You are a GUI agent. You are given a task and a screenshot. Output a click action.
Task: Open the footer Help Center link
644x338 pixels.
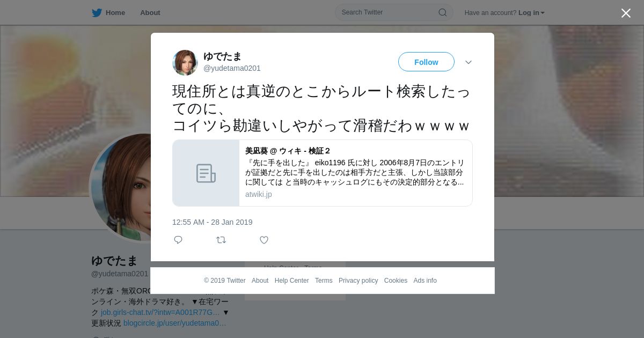point(291,281)
